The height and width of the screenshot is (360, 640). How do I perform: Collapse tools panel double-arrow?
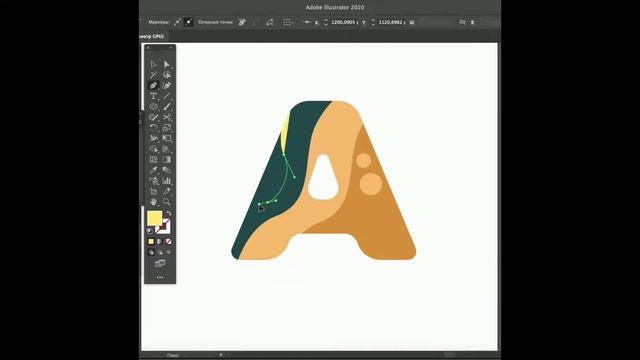click(171, 48)
